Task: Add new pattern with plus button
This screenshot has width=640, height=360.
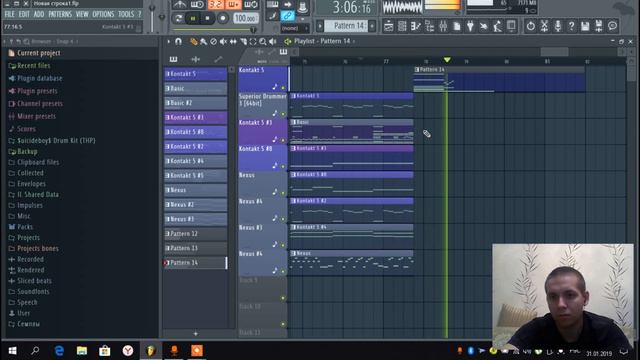Action: coord(196,334)
